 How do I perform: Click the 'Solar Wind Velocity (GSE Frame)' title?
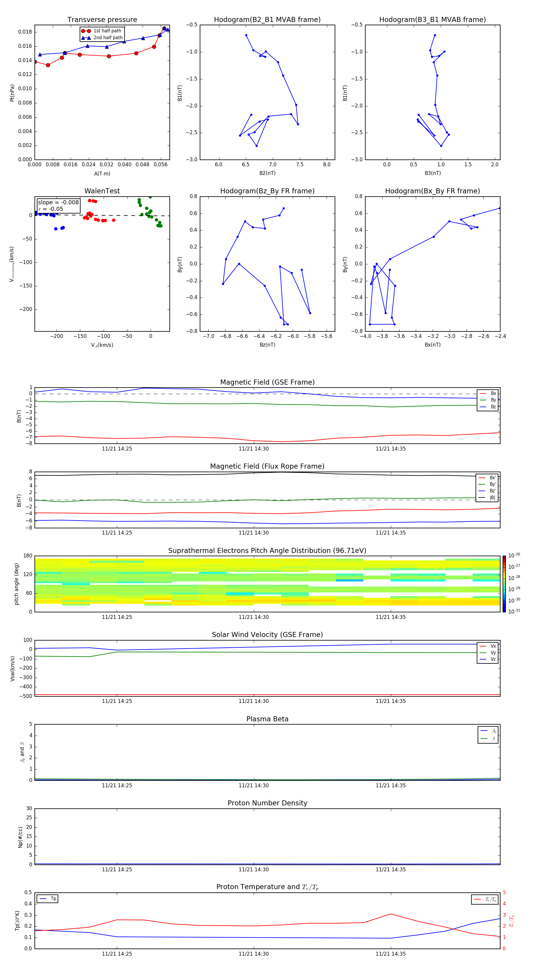267,635
